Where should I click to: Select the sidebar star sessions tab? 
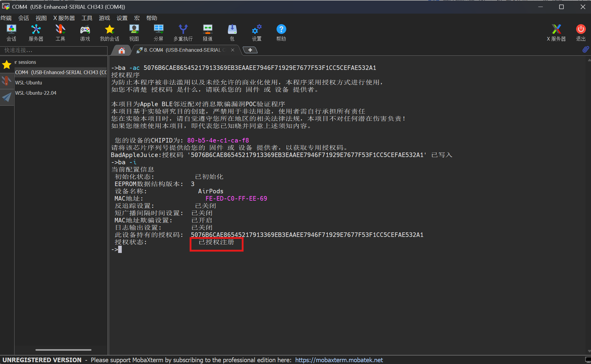[x=7, y=64]
